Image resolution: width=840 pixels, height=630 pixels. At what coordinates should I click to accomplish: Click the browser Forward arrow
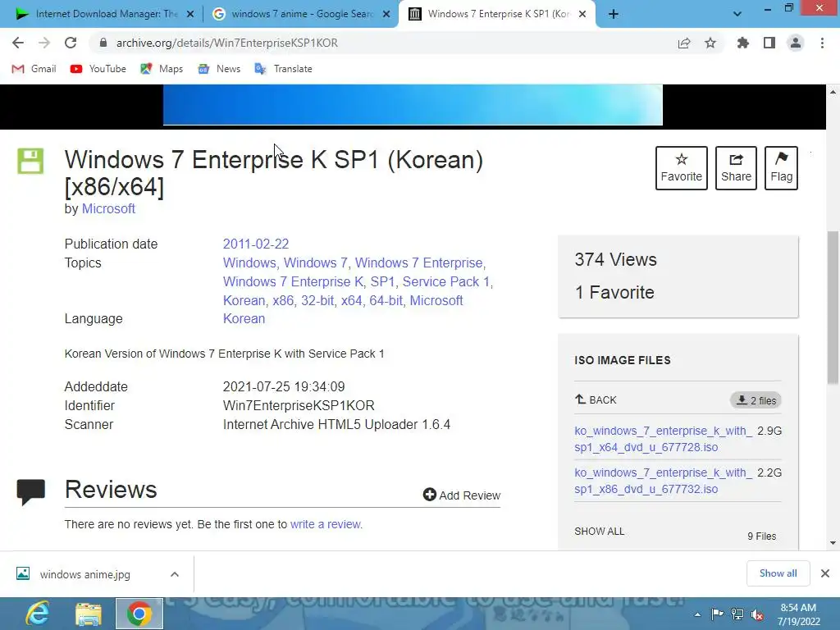click(x=44, y=43)
